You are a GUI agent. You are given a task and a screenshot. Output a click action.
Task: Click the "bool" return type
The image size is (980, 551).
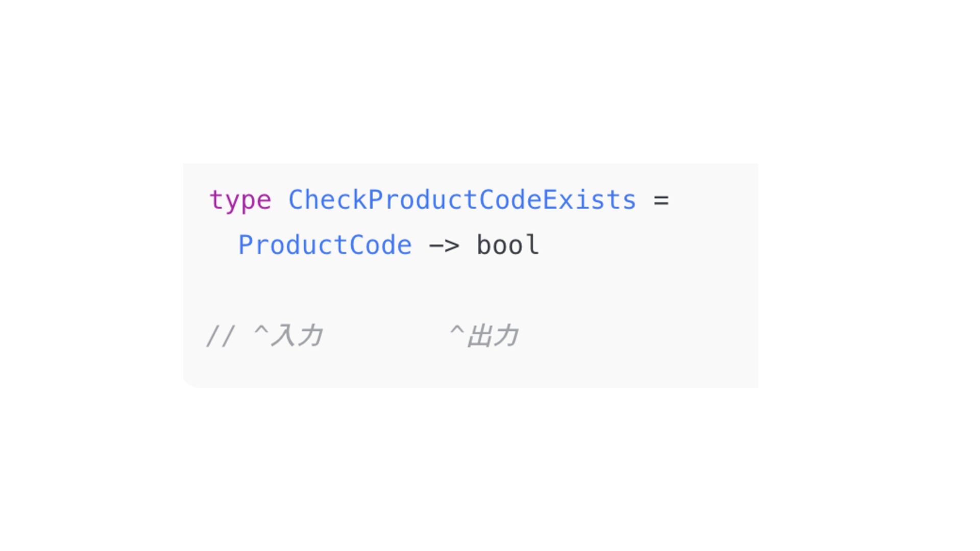point(508,245)
